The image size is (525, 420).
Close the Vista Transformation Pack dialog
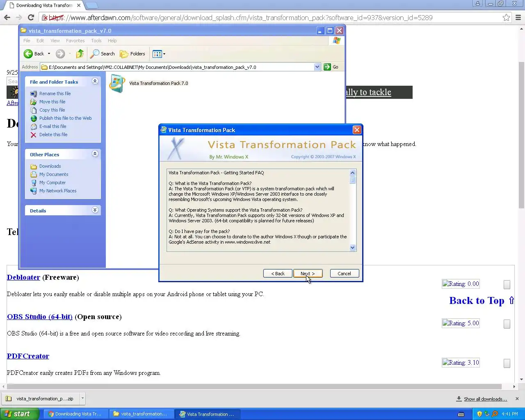click(x=357, y=130)
